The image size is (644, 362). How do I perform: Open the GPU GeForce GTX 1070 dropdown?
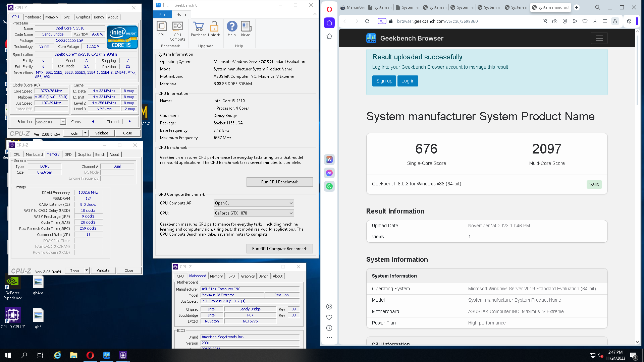254,213
